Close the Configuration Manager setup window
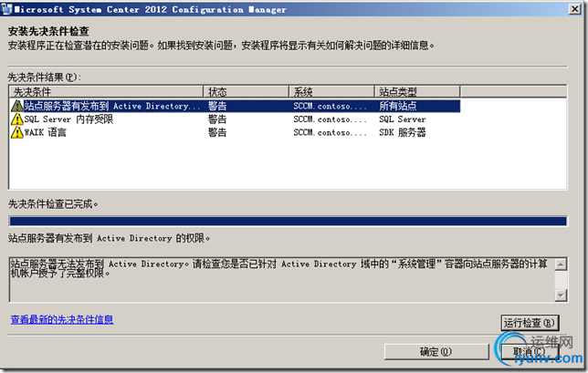The image size is (588, 373). point(575,9)
